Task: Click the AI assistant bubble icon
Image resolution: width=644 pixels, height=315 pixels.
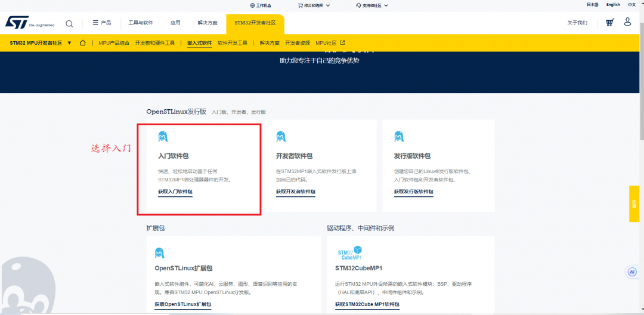Action: tap(632, 272)
